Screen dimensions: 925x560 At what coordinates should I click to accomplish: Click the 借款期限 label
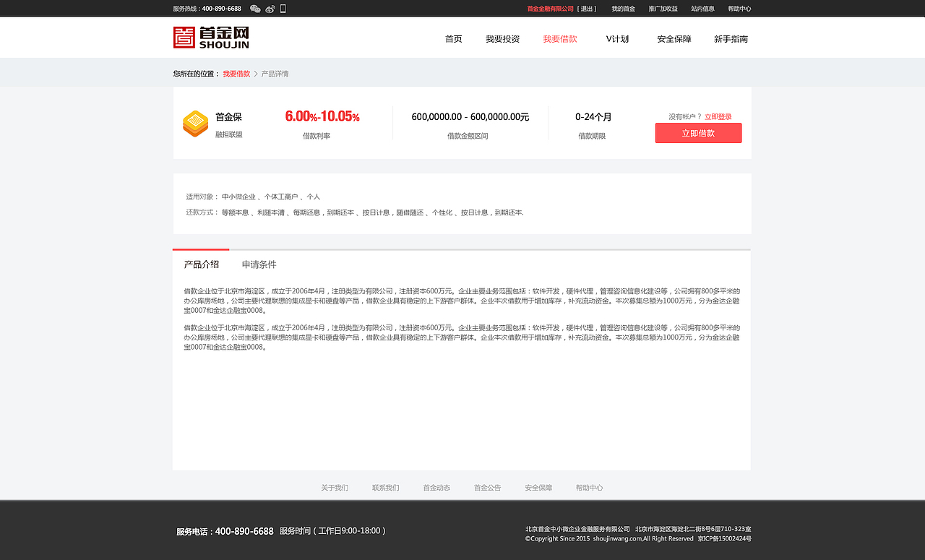coord(592,136)
